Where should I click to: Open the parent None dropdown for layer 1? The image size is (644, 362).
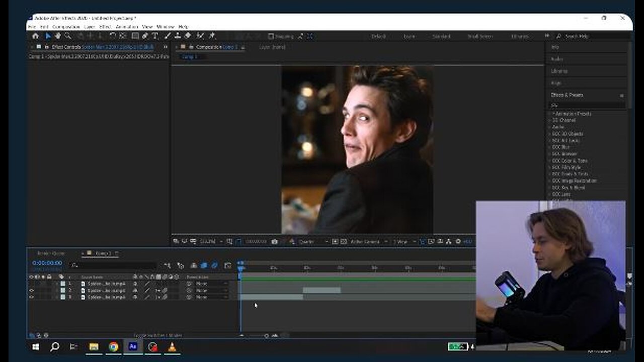point(211,284)
